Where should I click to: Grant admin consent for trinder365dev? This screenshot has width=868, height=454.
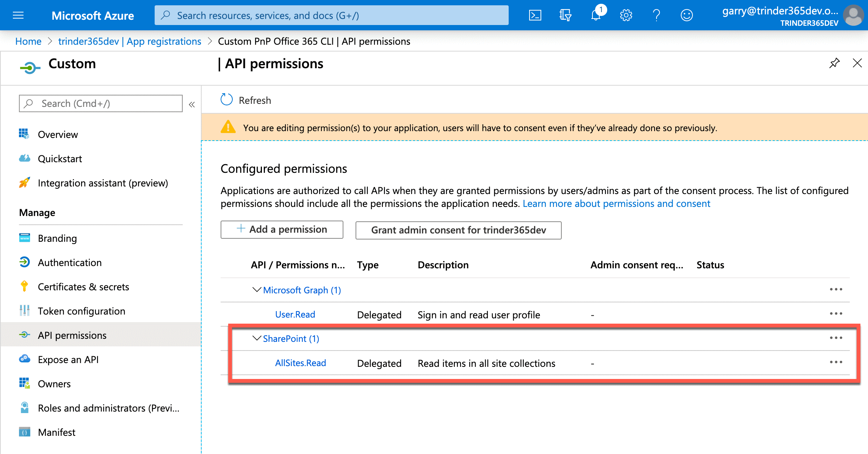(x=458, y=230)
